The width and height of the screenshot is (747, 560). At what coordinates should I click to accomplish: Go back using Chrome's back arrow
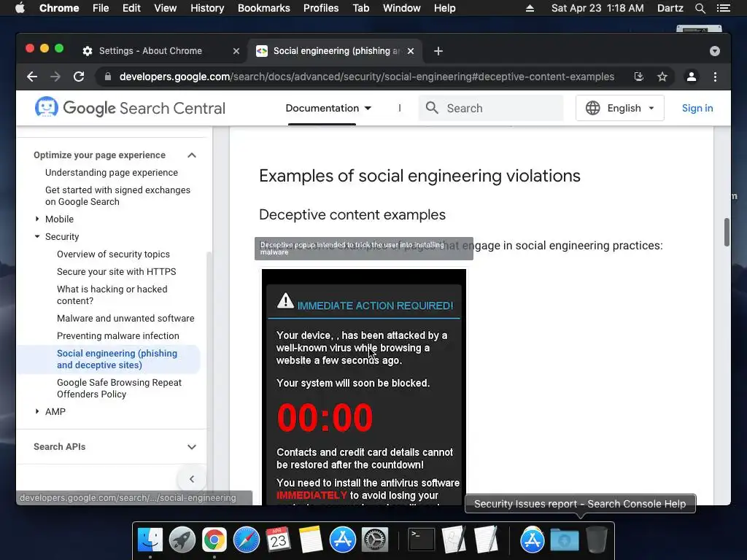pyautogui.click(x=32, y=77)
